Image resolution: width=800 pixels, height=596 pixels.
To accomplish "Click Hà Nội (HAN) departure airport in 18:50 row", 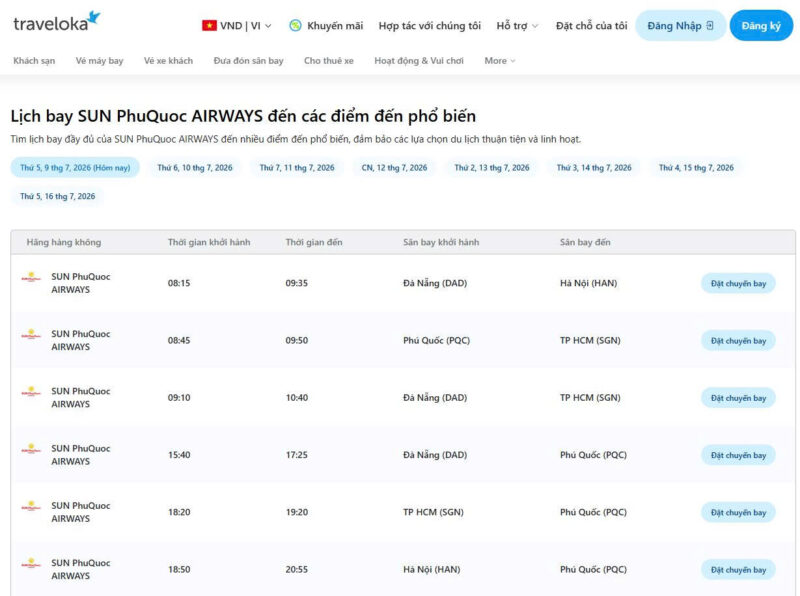I will pos(432,569).
